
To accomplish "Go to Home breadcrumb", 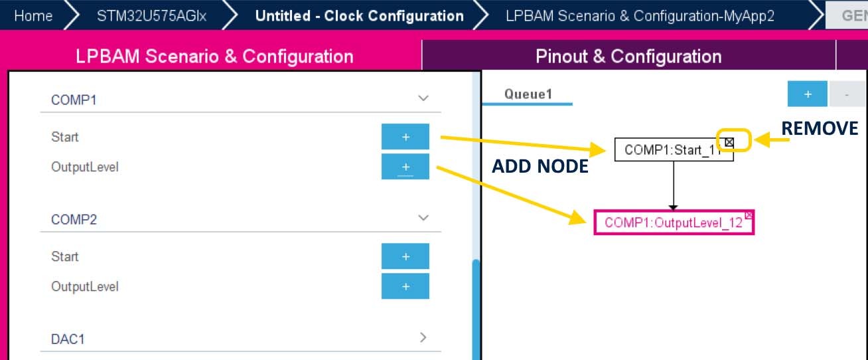I will (x=33, y=16).
